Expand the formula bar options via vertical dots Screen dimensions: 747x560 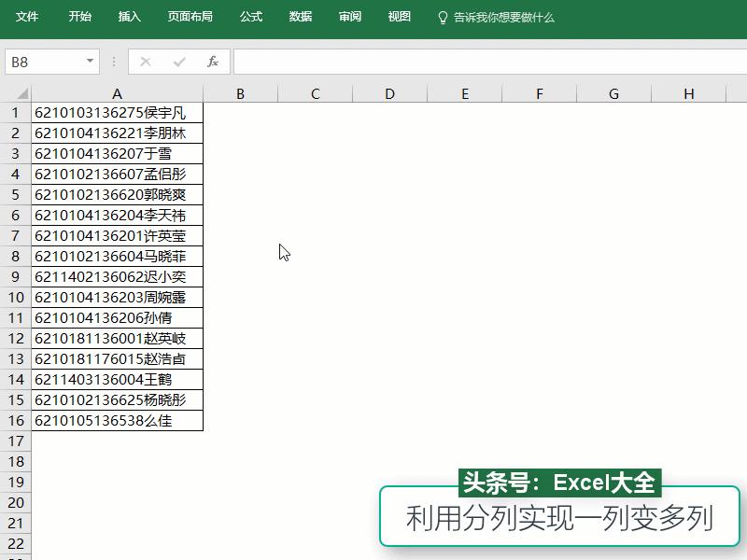coord(114,61)
